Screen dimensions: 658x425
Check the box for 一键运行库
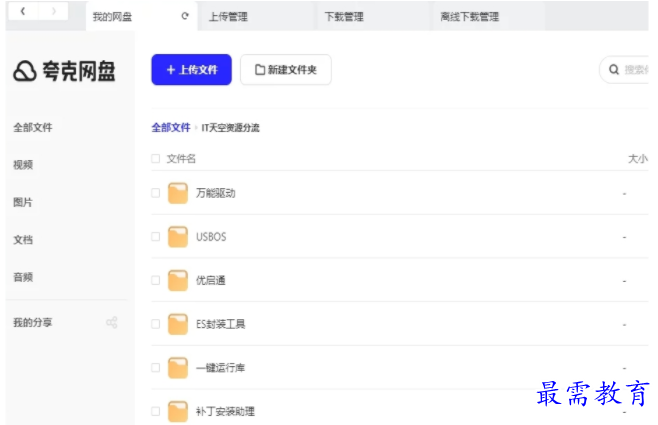[x=156, y=368]
